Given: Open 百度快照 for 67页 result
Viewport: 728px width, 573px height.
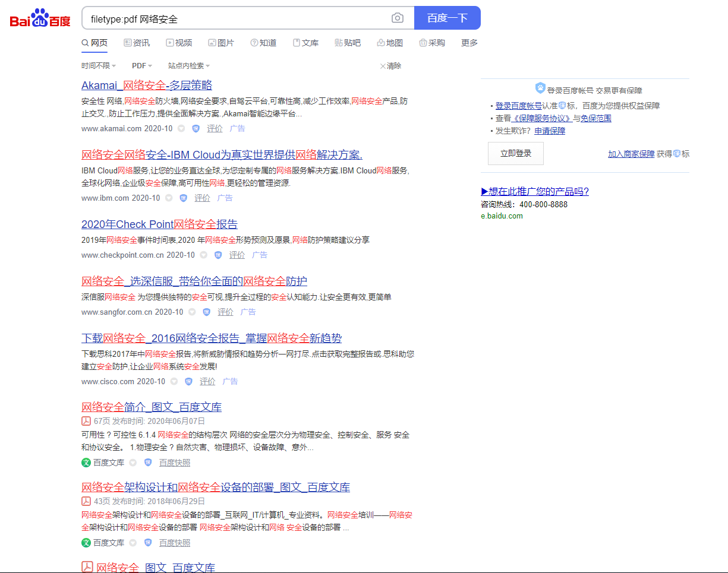Looking at the screenshot, I should tap(175, 463).
